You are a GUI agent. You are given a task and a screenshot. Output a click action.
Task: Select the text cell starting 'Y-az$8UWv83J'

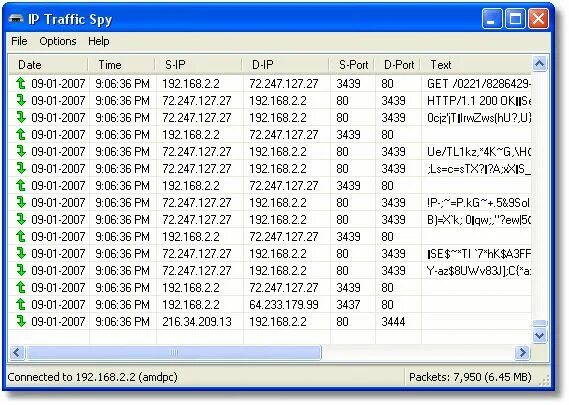476,270
